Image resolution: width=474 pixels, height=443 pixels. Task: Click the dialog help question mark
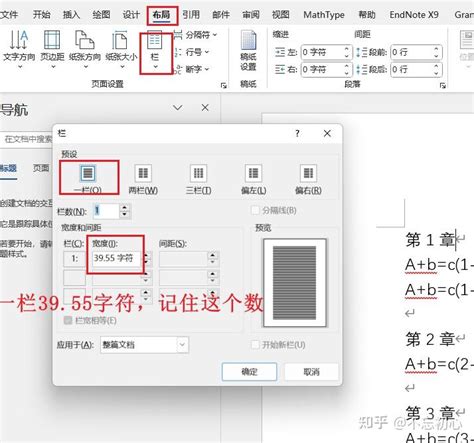pyautogui.click(x=297, y=134)
